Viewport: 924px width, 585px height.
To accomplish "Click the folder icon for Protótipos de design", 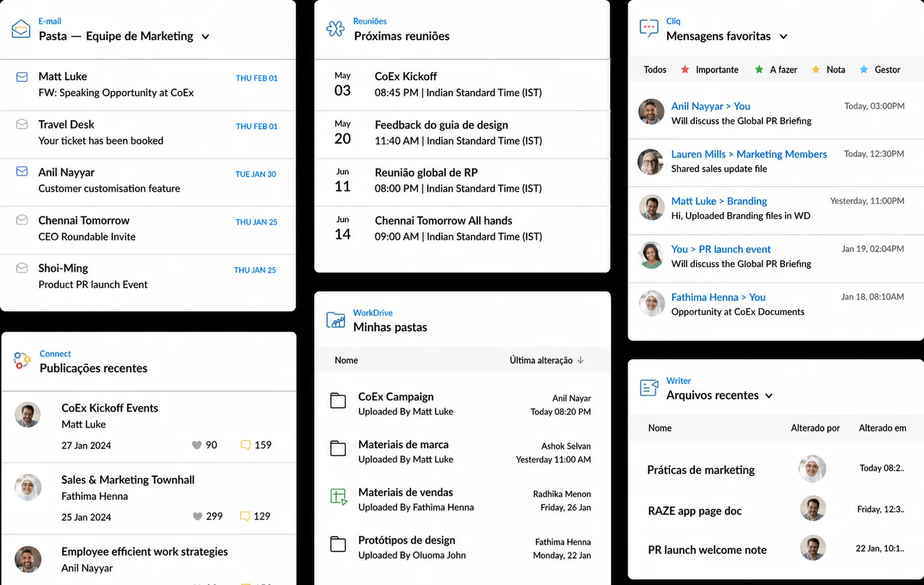I will coord(338,544).
